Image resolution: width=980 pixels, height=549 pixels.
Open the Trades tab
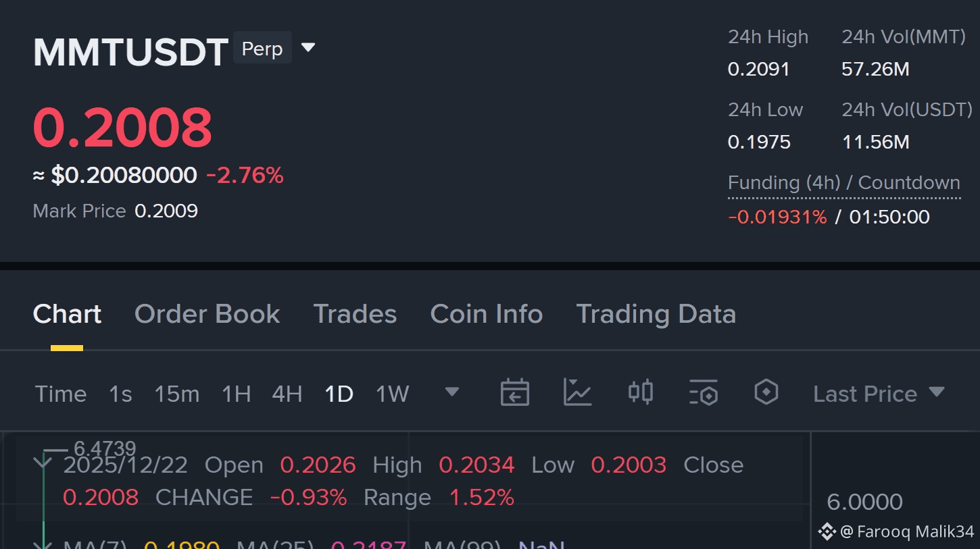(x=355, y=314)
